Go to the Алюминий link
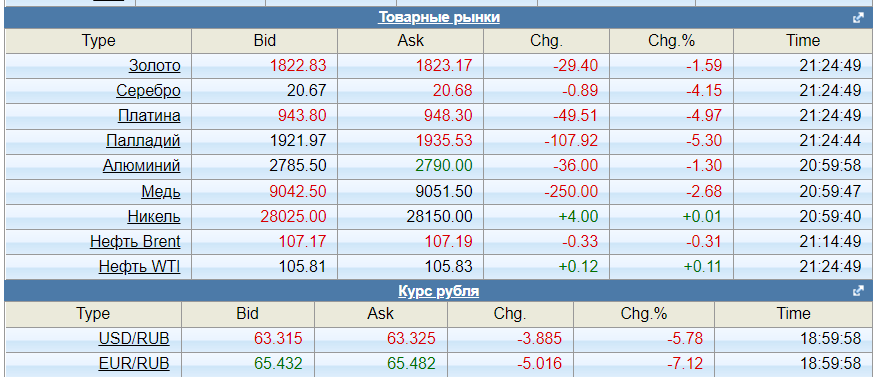Viewport: 878px width, 377px height. coord(142,166)
